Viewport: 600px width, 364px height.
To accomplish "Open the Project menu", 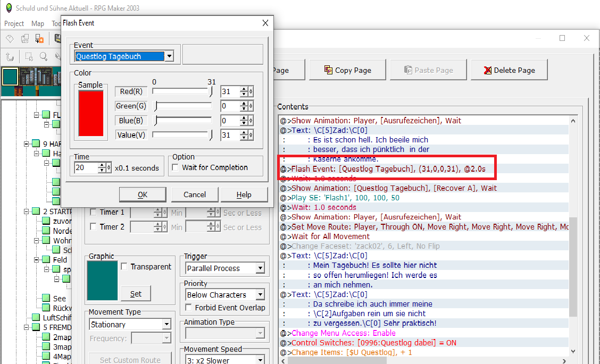I will click(x=14, y=23).
